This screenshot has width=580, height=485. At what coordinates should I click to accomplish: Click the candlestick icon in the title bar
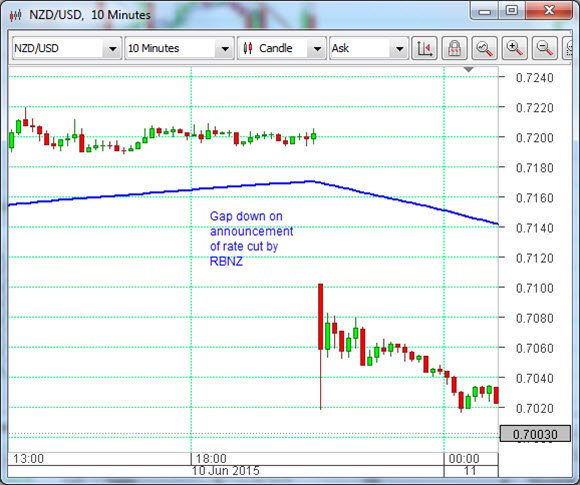click(16, 15)
